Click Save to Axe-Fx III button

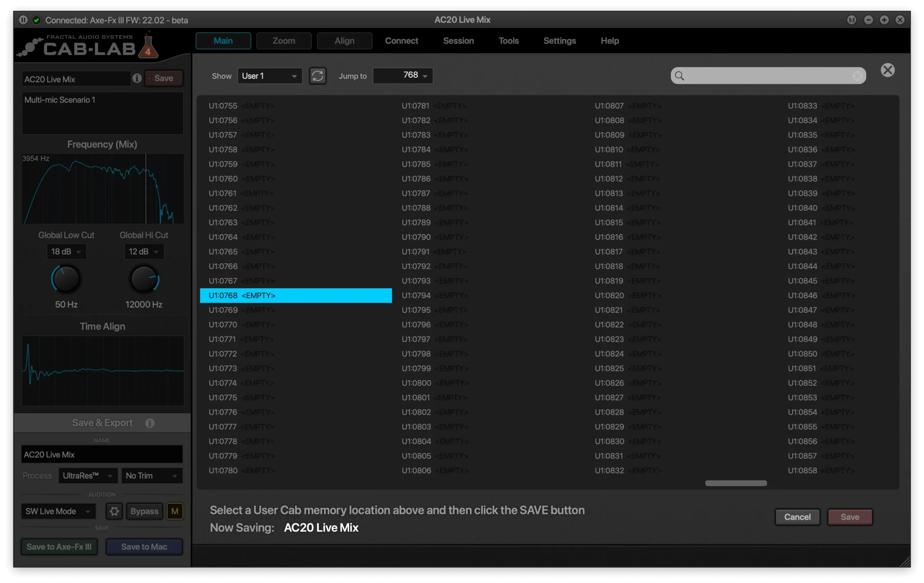coord(59,547)
